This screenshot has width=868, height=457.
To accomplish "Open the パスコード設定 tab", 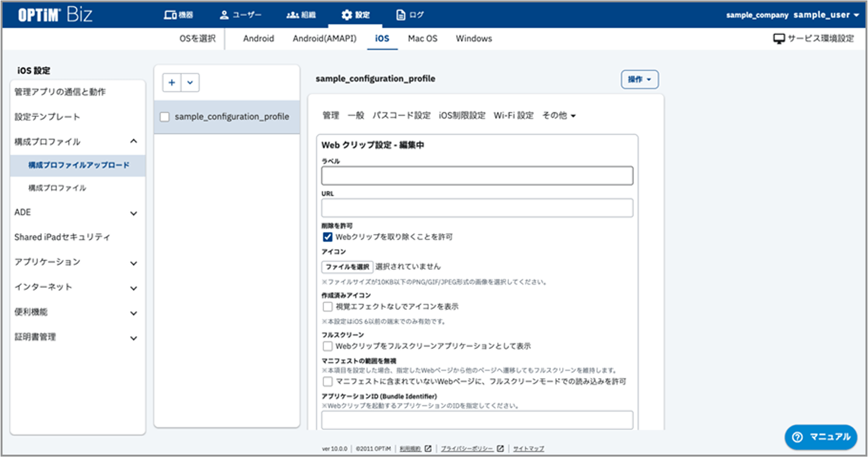I will tap(402, 116).
